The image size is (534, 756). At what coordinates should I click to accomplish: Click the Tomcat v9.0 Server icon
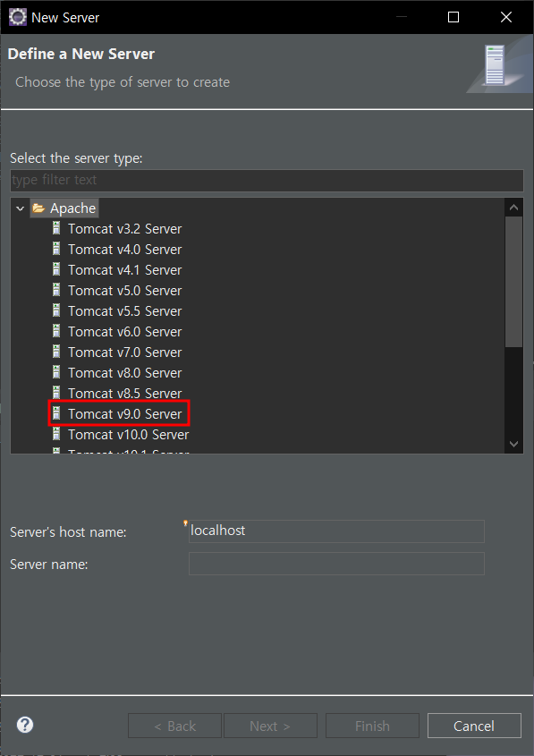pyautogui.click(x=56, y=413)
